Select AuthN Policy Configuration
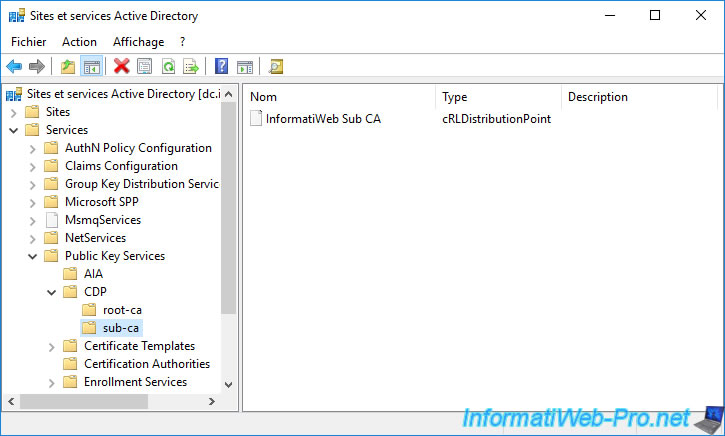 [x=138, y=148]
